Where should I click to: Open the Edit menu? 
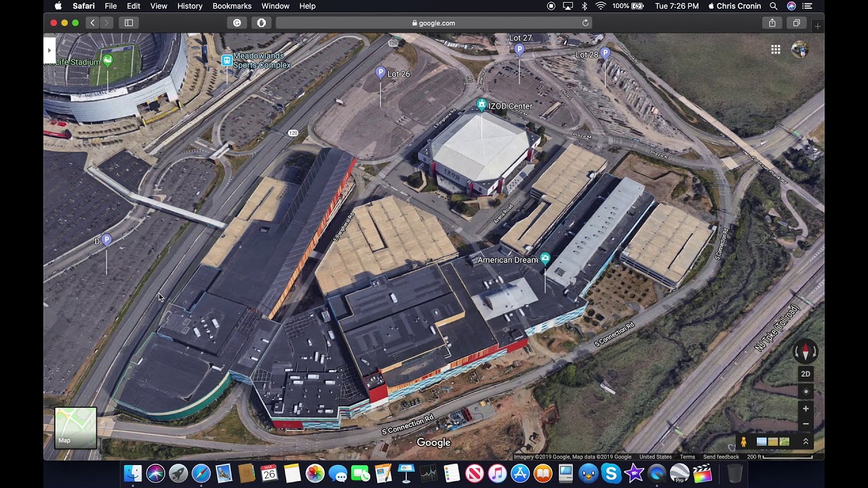(134, 6)
